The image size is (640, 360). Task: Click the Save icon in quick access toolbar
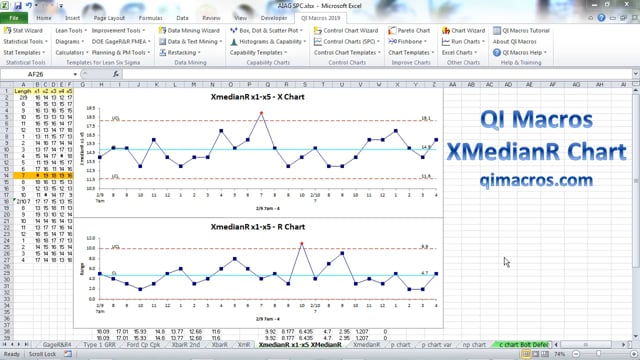click(x=18, y=6)
